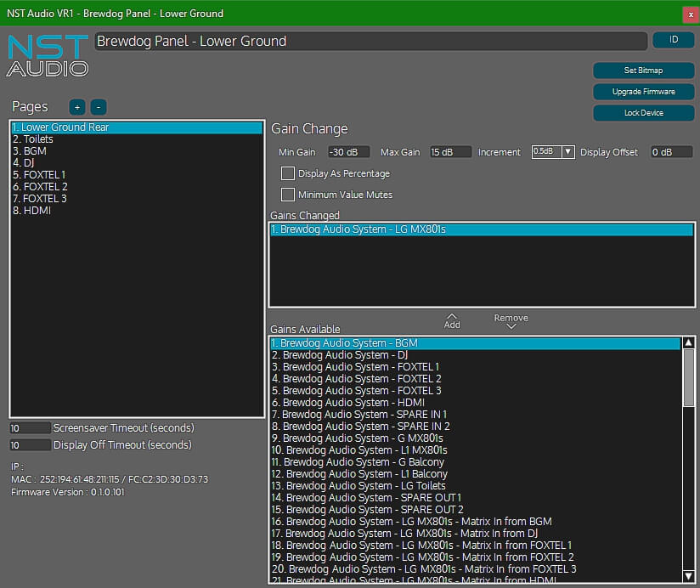The width and height of the screenshot is (700, 588).
Task: Select available gain 13. LG Toilets
Action: tap(476, 486)
